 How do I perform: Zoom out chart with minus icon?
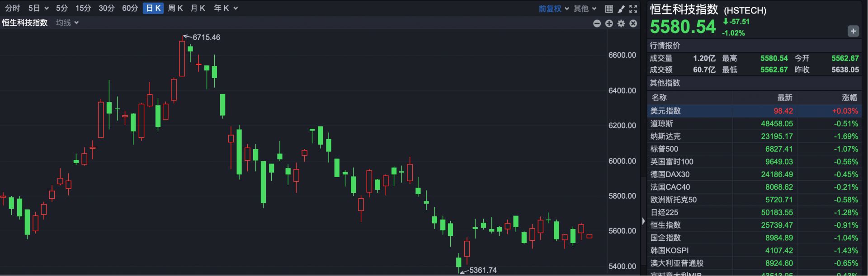[x=597, y=23]
